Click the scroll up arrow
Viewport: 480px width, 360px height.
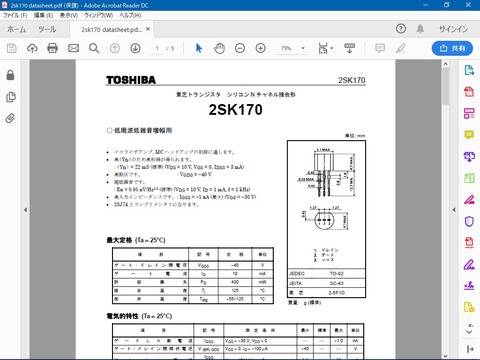446,64
